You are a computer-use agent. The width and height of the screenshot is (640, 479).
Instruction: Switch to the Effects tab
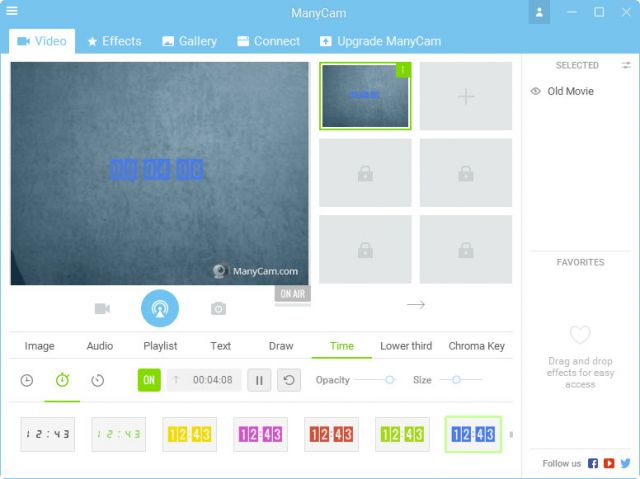coord(115,41)
